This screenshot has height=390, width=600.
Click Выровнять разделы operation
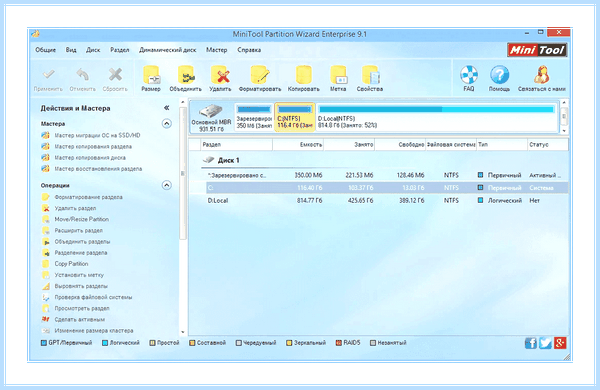81,286
